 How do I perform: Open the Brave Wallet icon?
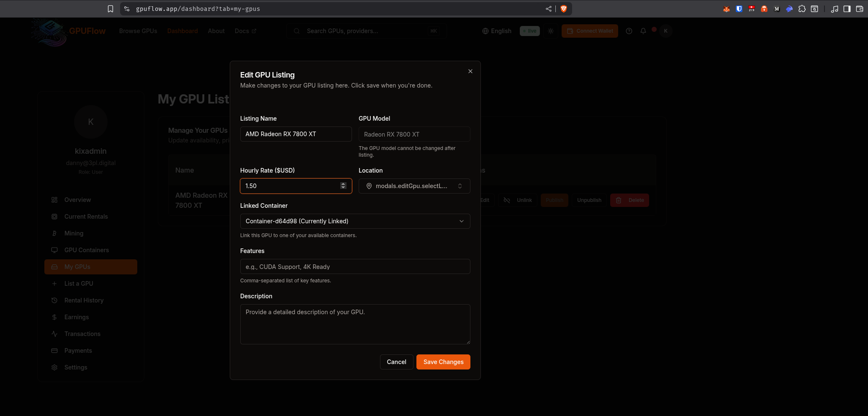pyautogui.click(x=860, y=9)
